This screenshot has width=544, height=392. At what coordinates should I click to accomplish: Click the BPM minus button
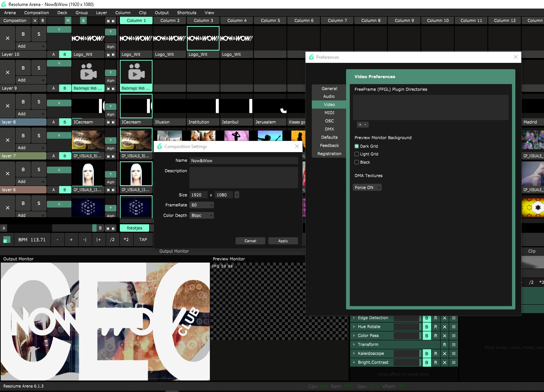point(58,240)
